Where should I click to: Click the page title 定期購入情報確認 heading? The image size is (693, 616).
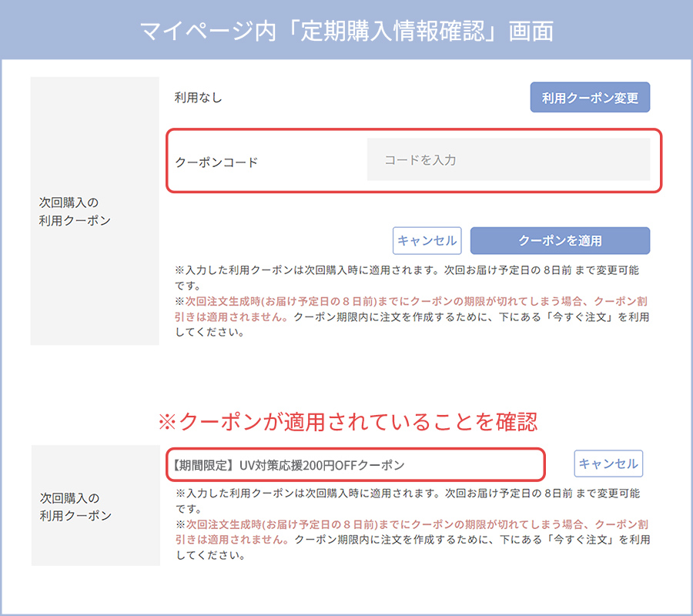346,31
